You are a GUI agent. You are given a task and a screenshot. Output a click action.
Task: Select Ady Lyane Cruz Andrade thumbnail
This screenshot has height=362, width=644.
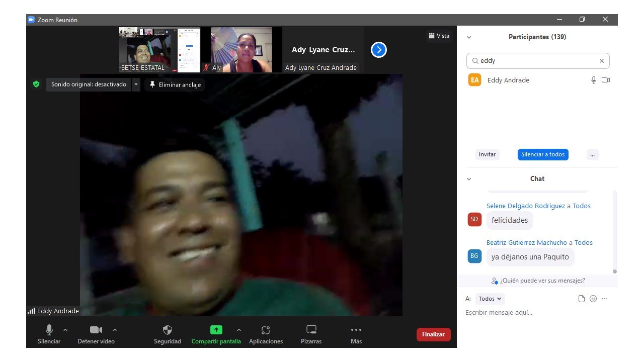(323, 50)
